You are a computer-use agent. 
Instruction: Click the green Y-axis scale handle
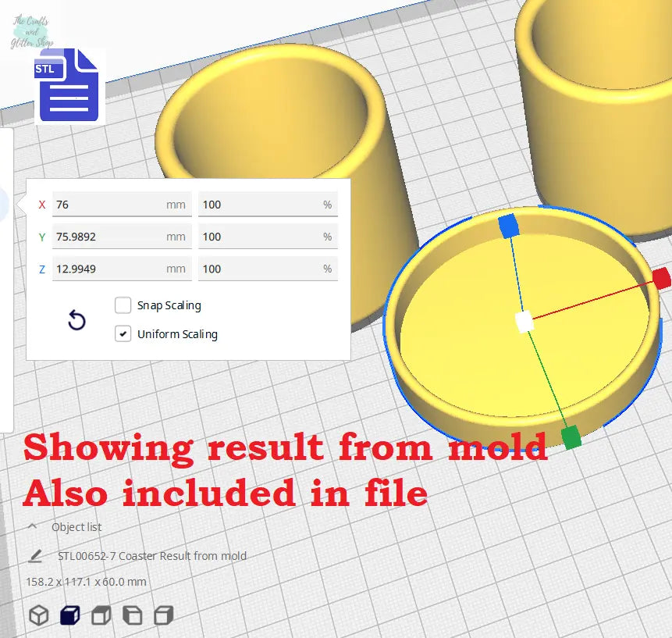(x=571, y=437)
